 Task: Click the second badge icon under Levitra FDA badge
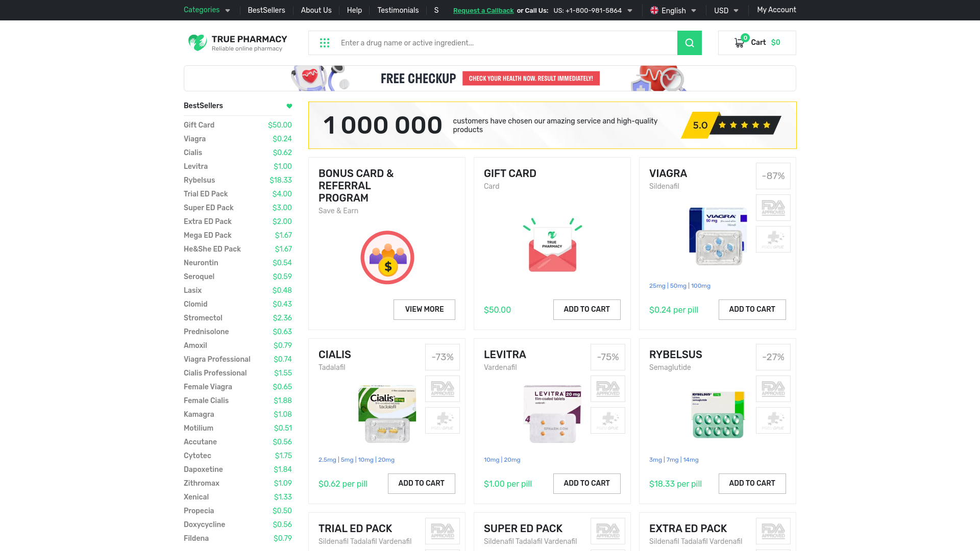point(608,420)
